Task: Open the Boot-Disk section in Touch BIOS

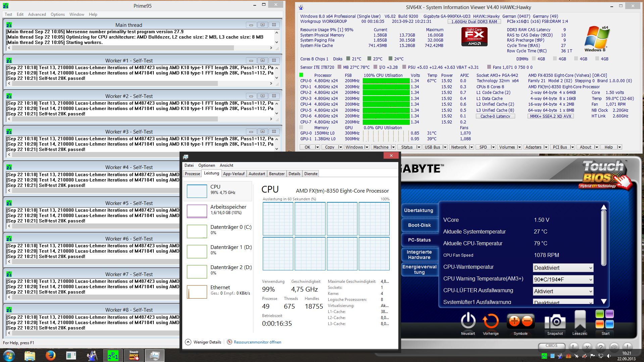Action: pos(419,225)
